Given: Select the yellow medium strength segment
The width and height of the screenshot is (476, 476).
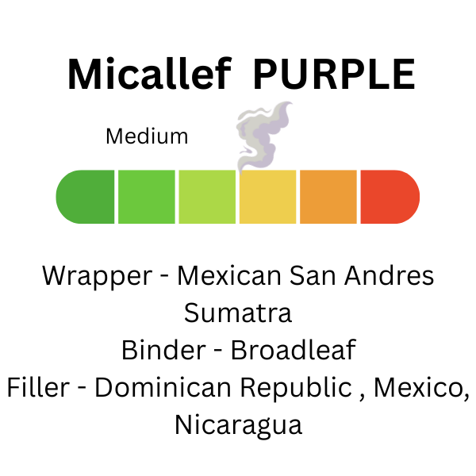Looking at the screenshot, I should coord(268,197).
